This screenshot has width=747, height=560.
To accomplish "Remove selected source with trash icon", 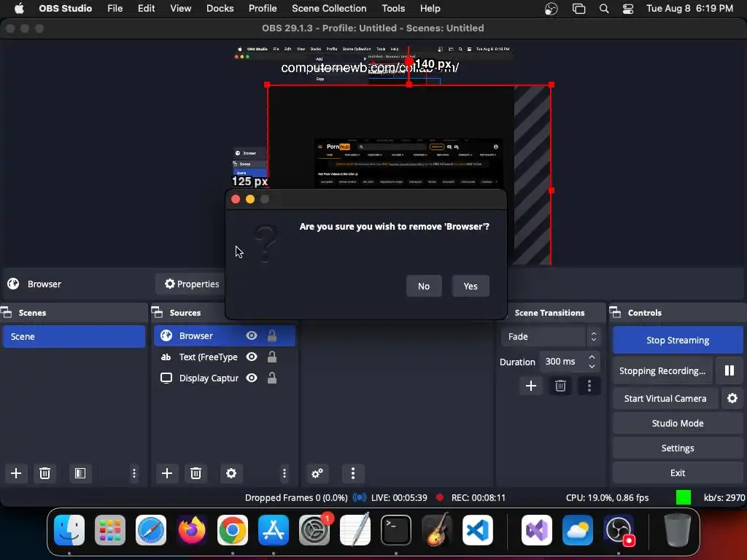I will pos(196,472).
